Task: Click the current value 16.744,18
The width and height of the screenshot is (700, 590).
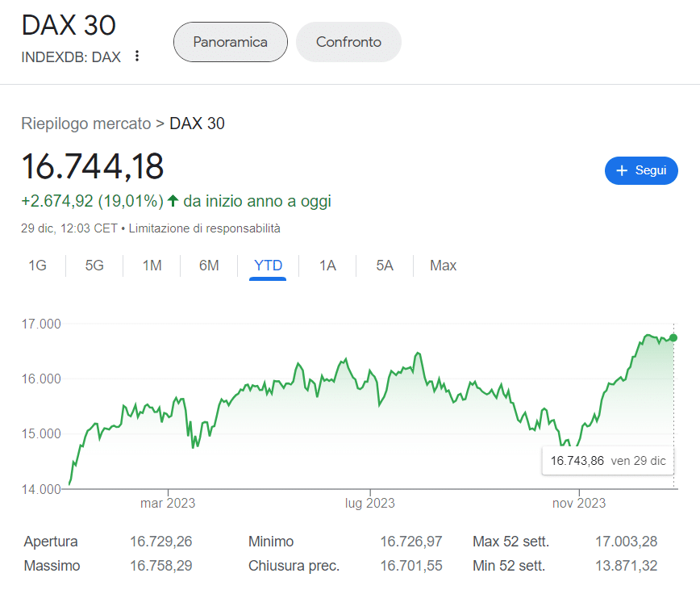Action: click(93, 166)
